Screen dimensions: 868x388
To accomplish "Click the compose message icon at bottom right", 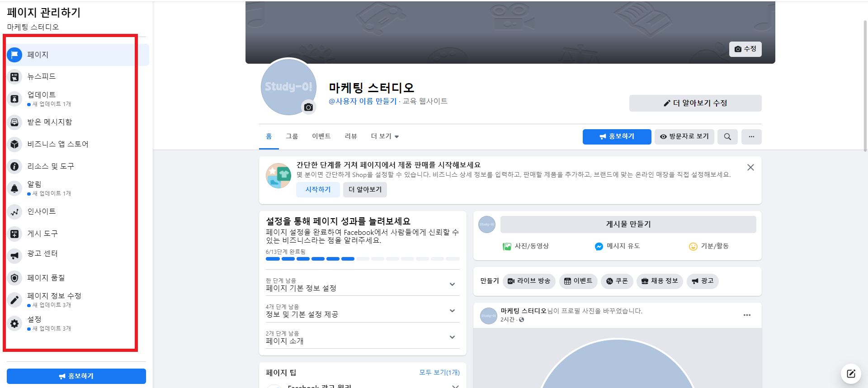I will 851,374.
